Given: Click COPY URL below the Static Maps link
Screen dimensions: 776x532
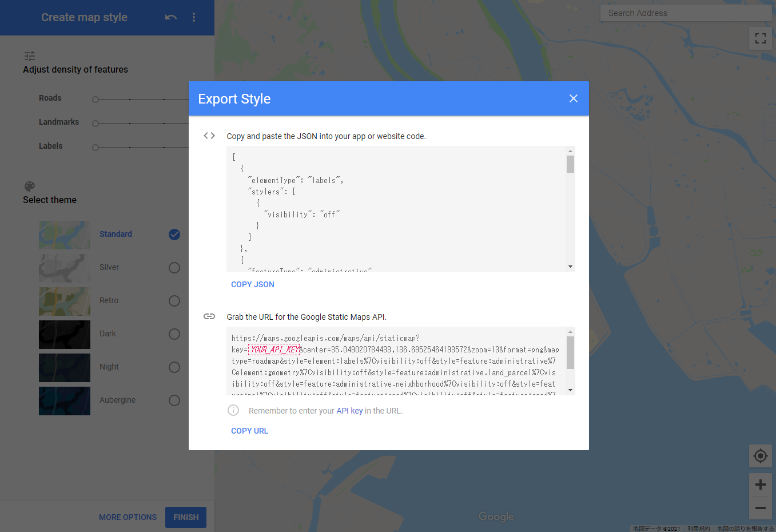Looking at the screenshot, I should [249, 431].
